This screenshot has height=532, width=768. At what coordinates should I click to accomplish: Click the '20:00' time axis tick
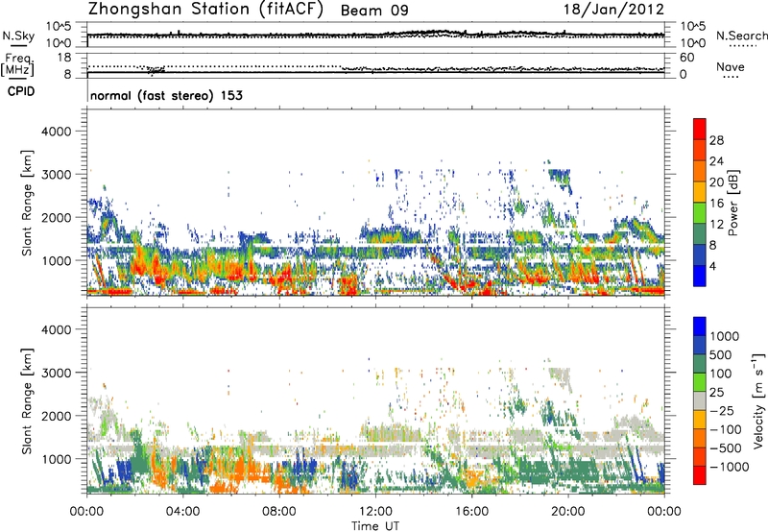coord(567,512)
